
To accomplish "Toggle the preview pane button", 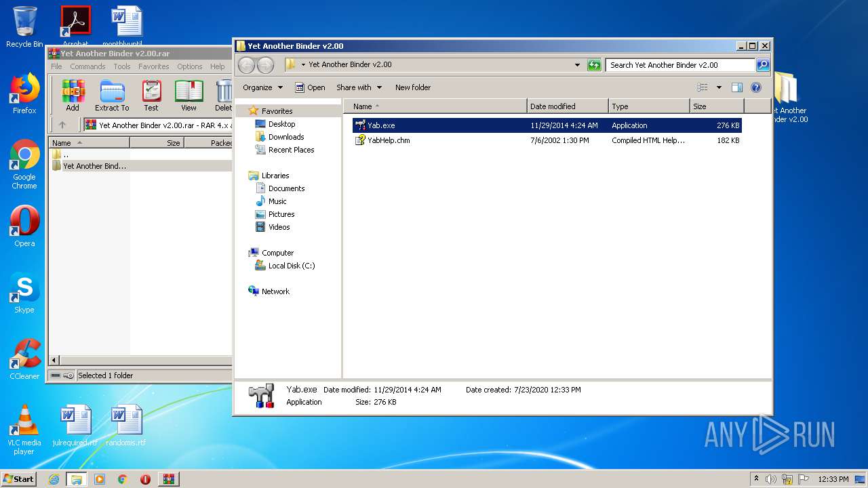I will pyautogui.click(x=737, y=87).
